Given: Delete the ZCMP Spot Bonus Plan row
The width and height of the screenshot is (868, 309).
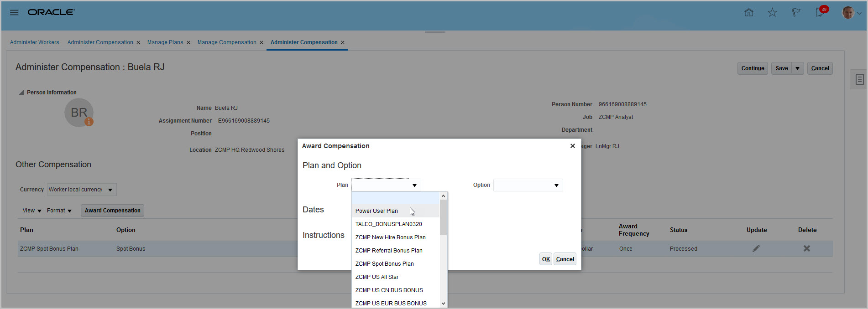Looking at the screenshot, I should click(807, 248).
